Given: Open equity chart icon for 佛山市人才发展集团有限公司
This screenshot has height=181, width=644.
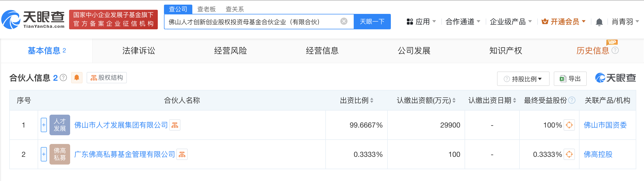Looking at the screenshot, I should pos(175,125).
